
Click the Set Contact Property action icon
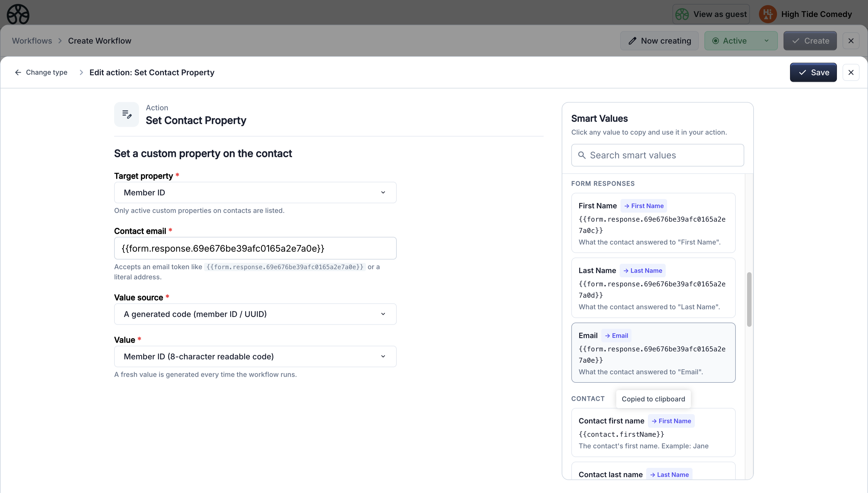(126, 114)
